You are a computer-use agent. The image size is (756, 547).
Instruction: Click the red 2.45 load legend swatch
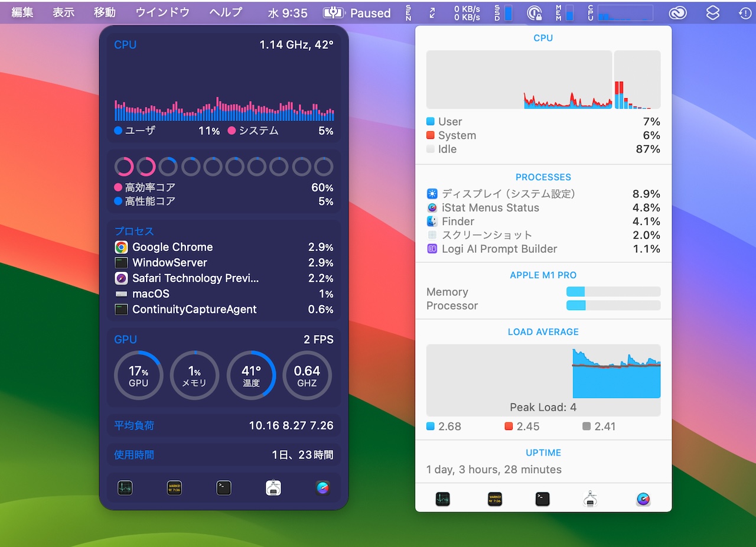pos(509,426)
